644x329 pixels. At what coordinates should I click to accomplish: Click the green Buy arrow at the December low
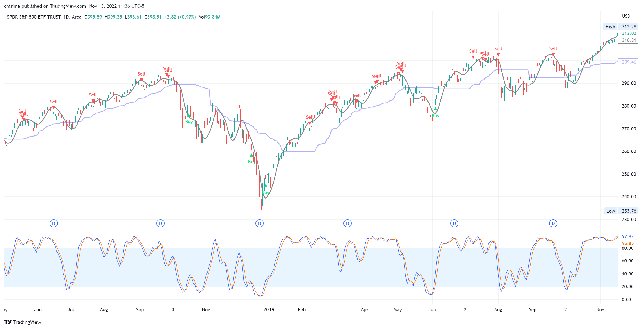click(x=266, y=186)
